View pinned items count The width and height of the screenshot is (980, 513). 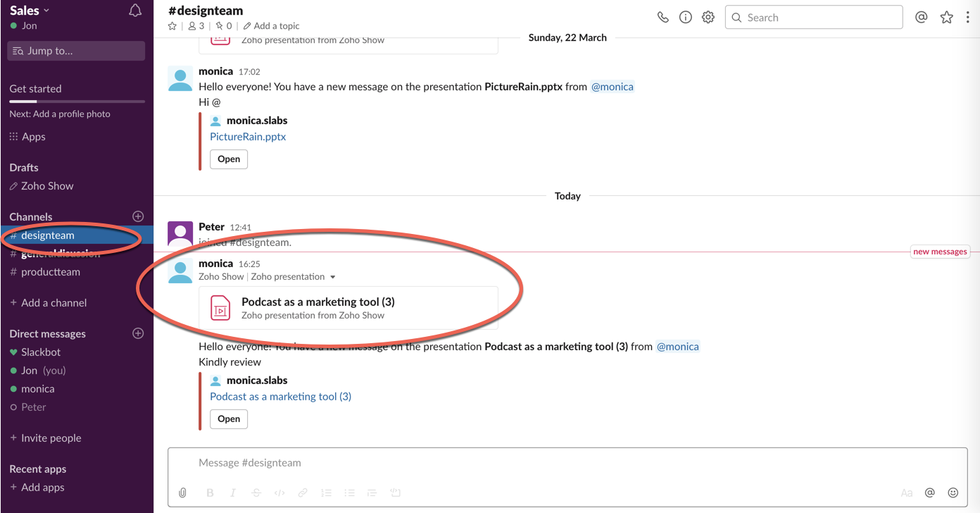click(x=225, y=26)
